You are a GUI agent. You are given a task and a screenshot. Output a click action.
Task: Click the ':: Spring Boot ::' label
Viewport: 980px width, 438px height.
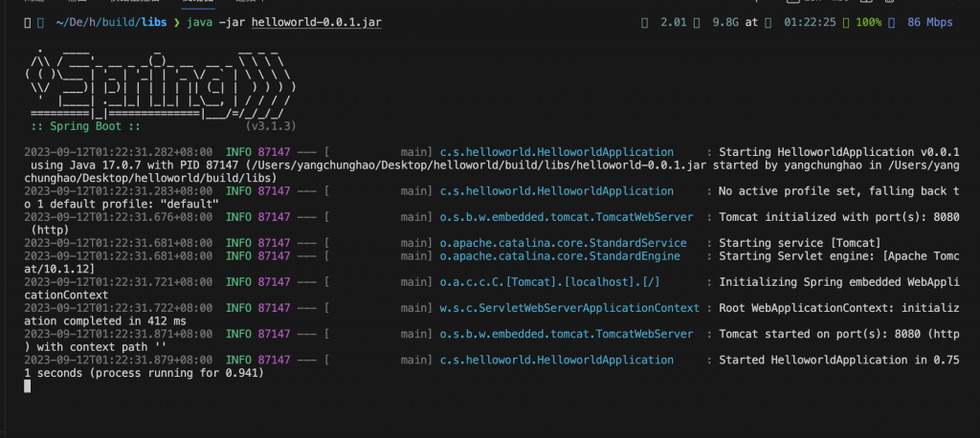click(x=85, y=126)
